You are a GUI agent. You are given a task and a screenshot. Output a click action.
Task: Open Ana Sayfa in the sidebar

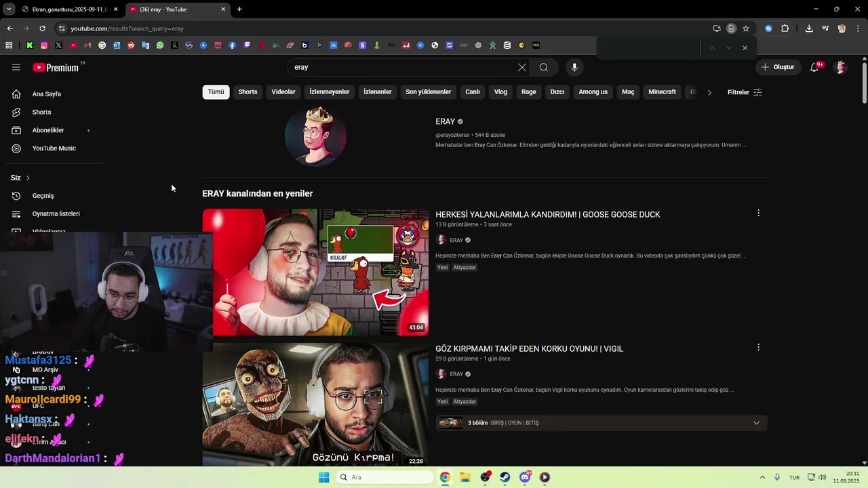47,94
